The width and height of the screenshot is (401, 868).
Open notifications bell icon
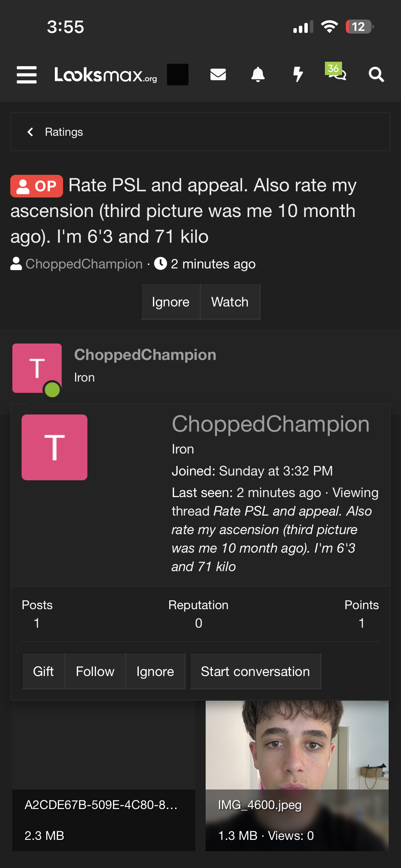tap(258, 74)
